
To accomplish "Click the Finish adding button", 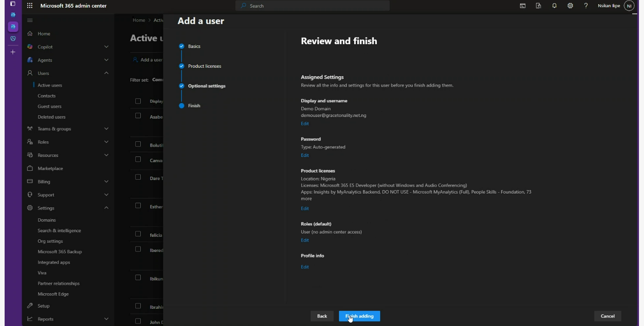I will tap(359, 316).
